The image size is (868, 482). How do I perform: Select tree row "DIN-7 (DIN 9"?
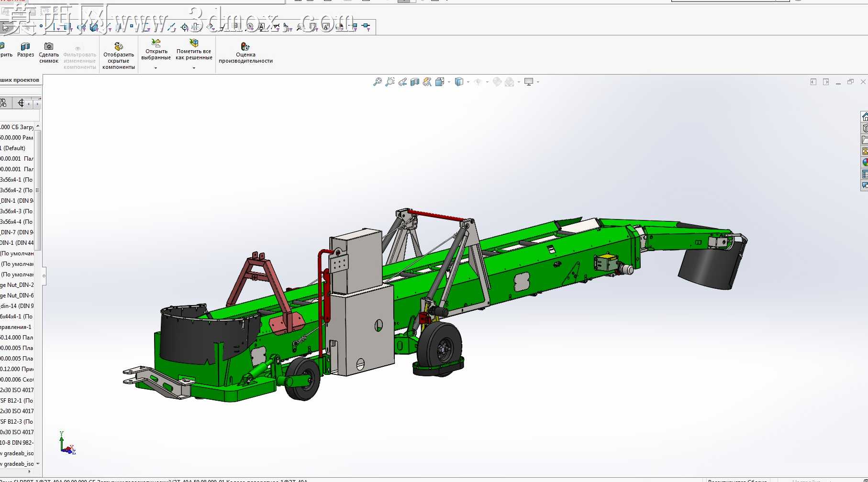click(x=17, y=232)
